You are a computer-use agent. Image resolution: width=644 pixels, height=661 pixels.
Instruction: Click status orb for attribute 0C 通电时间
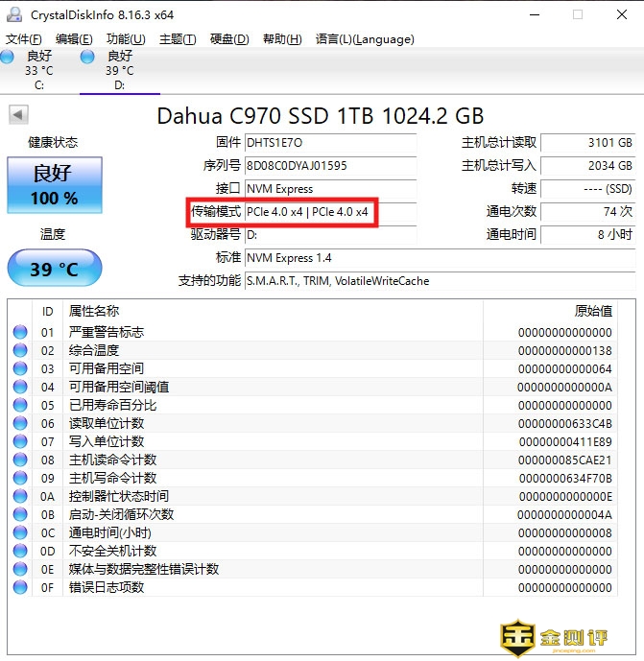click(x=20, y=532)
